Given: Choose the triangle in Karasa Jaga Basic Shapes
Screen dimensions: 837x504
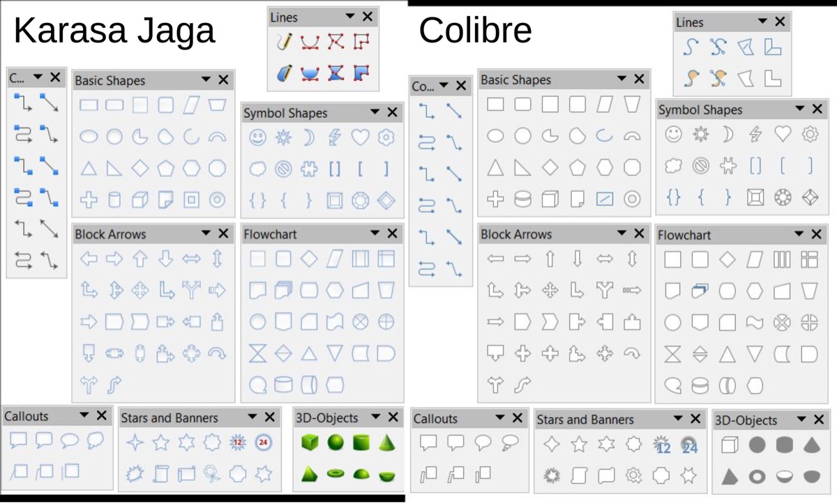Looking at the screenshot, I should pyautogui.click(x=89, y=169).
